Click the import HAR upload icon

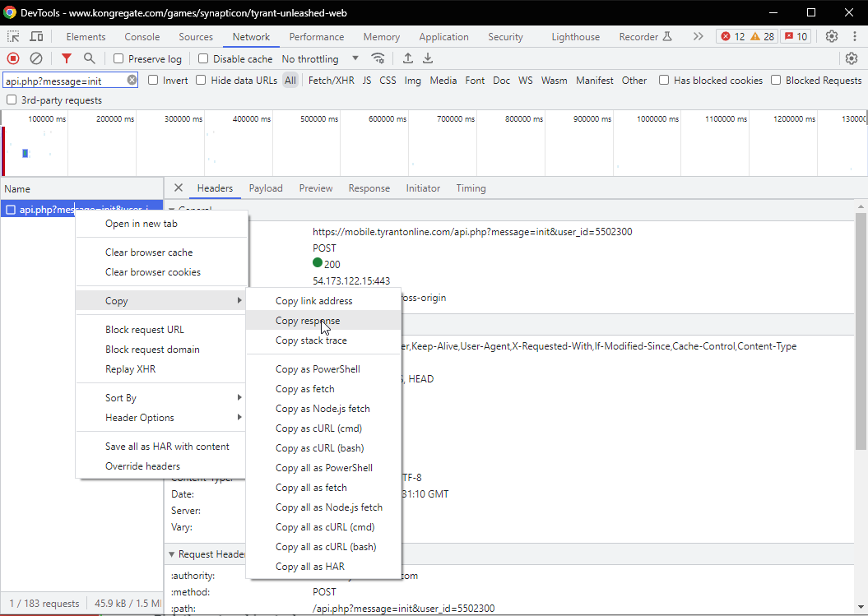[x=407, y=58]
